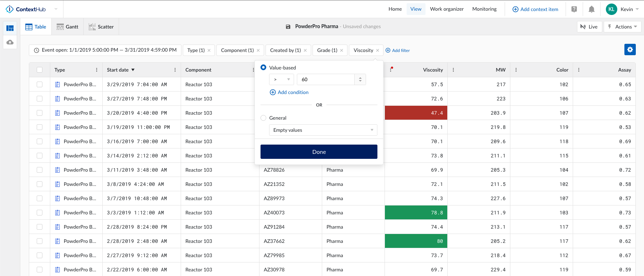Click event icon in 3/3/2019 1:12:00 AM row
Image resolution: width=644 pixels, height=276 pixels.
pyautogui.click(x=57, y=213)
